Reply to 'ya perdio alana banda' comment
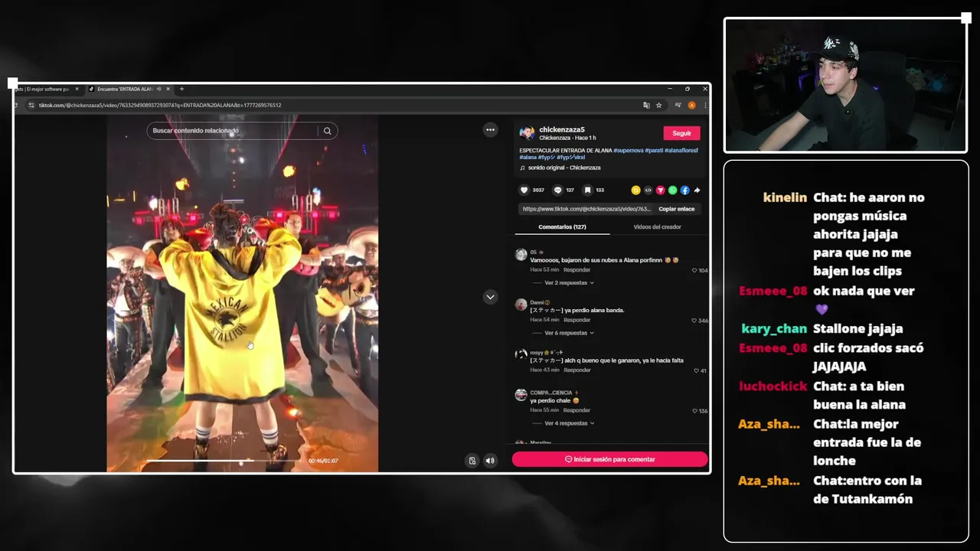Image resolution: width=980 pixels, height=551 pixels. pos(577,320)
